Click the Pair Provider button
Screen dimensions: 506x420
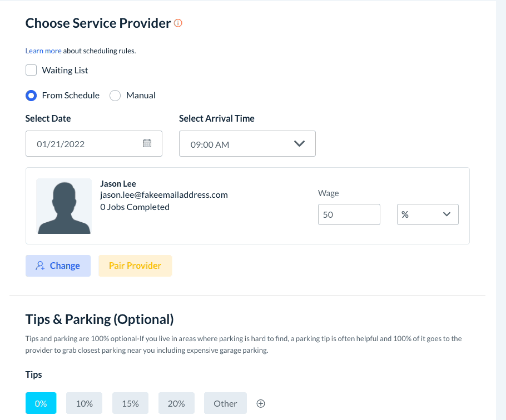click(x=135, y=266)
